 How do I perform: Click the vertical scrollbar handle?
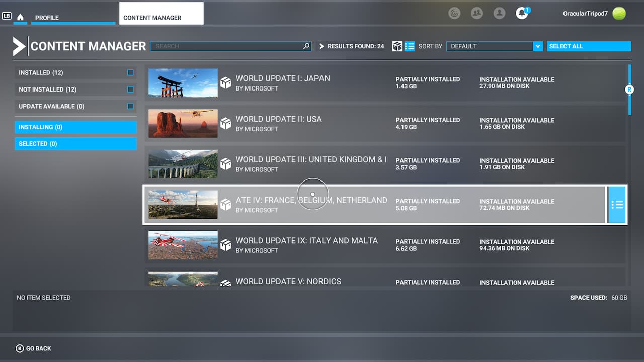[x=629, y=89]
